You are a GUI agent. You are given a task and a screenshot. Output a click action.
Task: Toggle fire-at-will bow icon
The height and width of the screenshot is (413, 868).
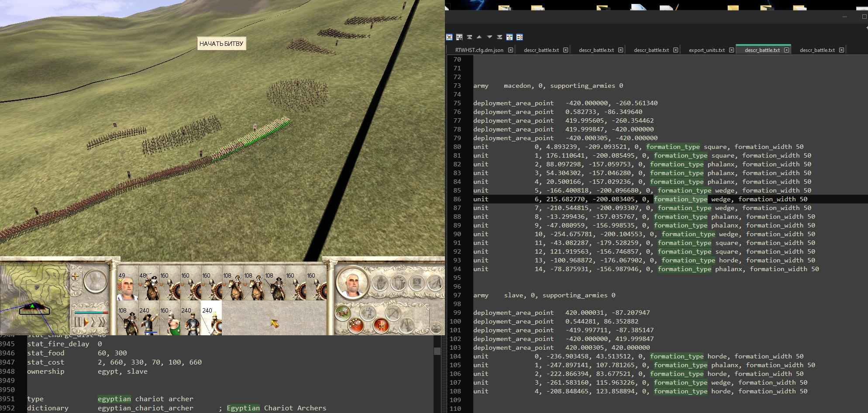(393, 313)
